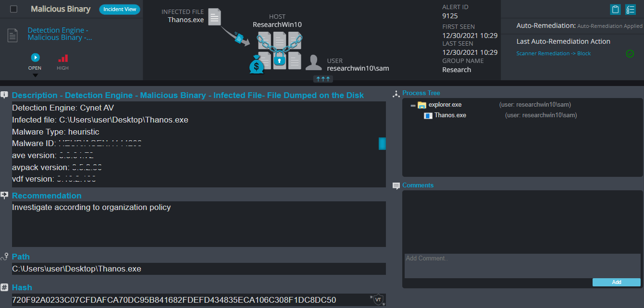The image size is (644, 308).
Task: Click the user silhouette icon
Action: pos(314,62)
